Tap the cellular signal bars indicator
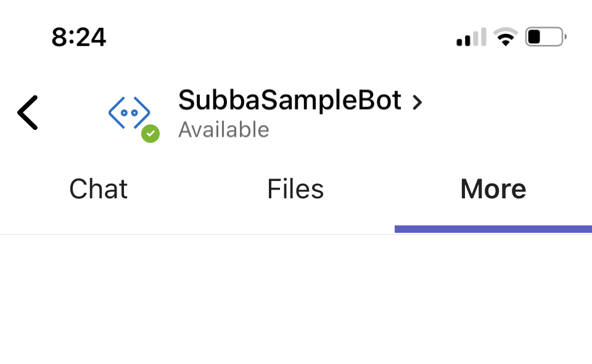Image resolution: width=592 pixels, height=364 pixels. (471, 37)
